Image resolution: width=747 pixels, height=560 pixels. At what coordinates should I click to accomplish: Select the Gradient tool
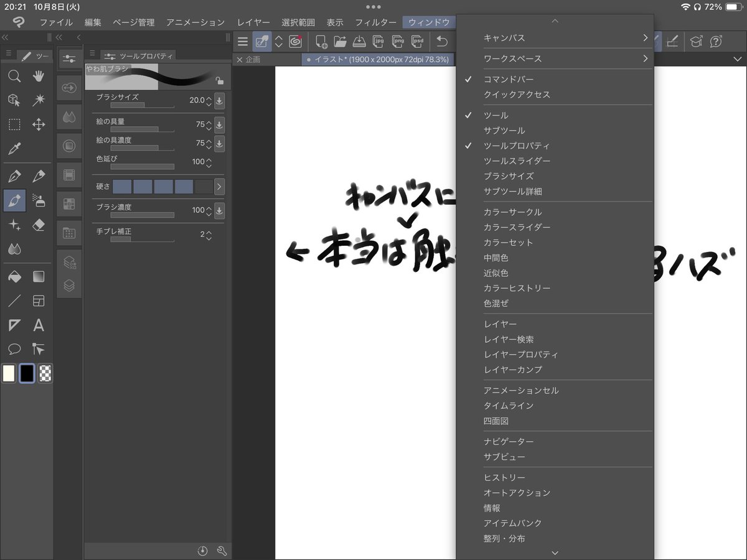tap(39, 277)
